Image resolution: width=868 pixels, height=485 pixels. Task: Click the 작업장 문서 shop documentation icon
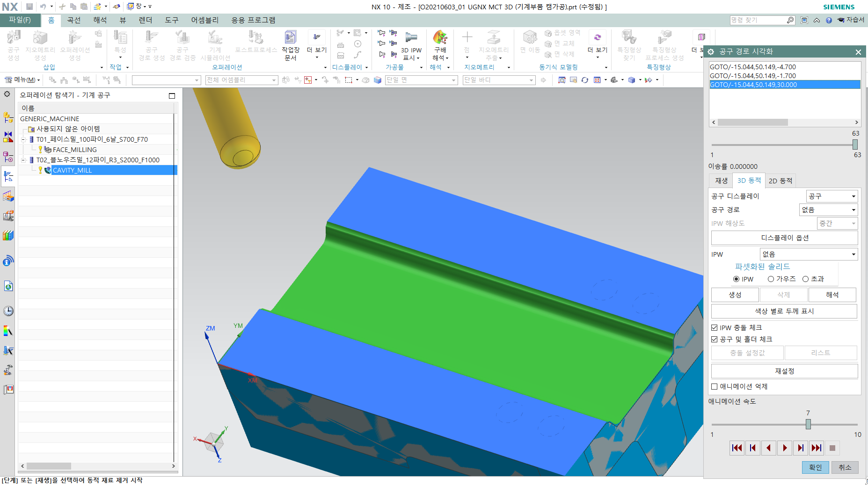291,38
